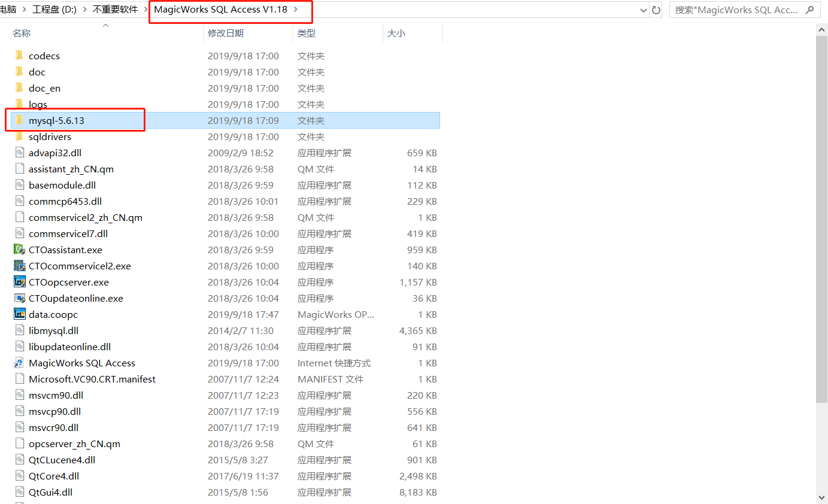The image size is (828, 504).
Task: Sort files by the 类型 column header
Action: 307,33
